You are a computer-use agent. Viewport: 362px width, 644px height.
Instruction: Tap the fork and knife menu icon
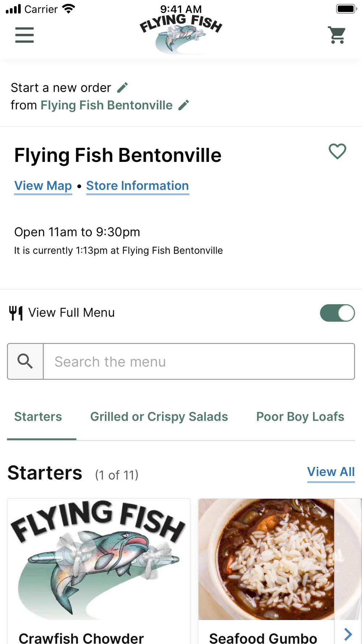(x=16, y=313)
